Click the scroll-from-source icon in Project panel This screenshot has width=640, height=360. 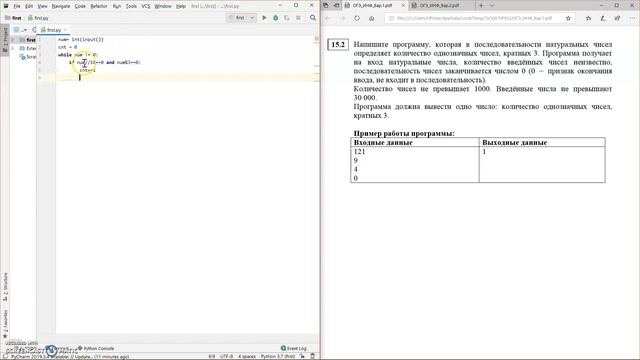(34, 30)
